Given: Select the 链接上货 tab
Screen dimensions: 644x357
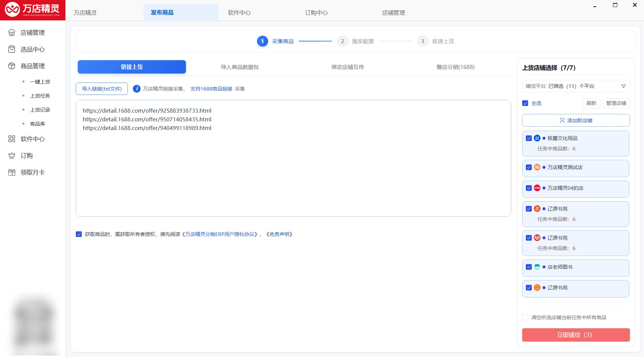Looking at the screenshot, I should [132, 67].
